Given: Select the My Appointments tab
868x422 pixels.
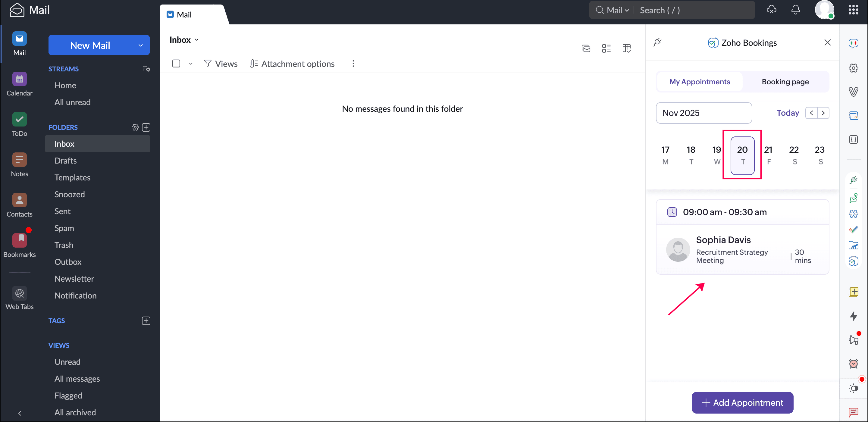Looking at the screenshot, I should click(700, 82).
